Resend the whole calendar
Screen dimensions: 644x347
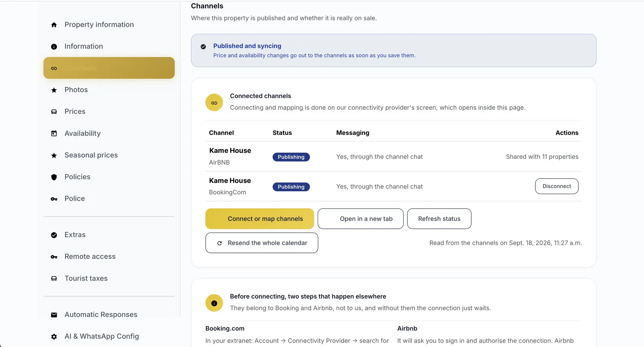click(x=262, y=243)
